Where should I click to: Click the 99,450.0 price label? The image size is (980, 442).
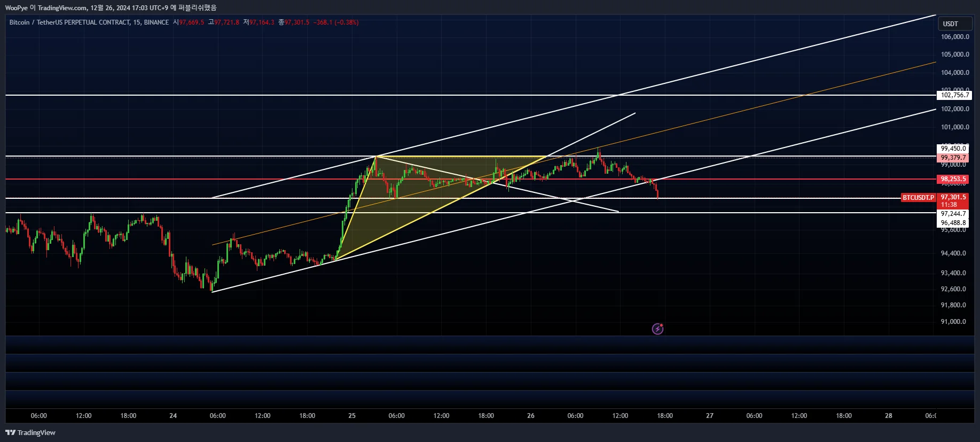pos(953,149)
